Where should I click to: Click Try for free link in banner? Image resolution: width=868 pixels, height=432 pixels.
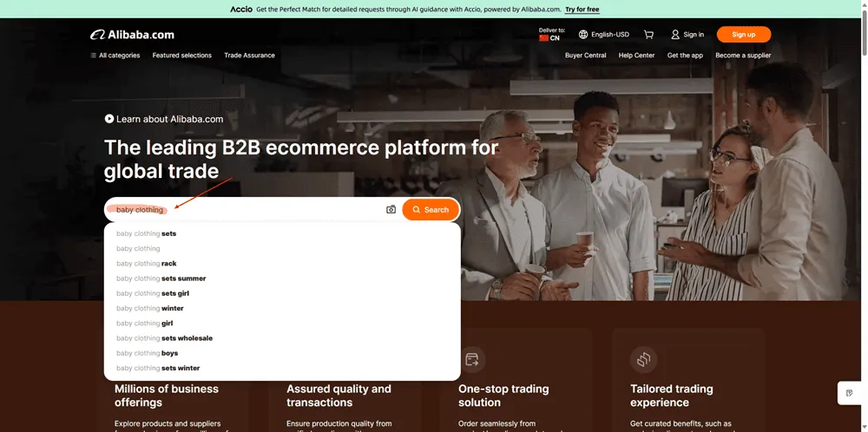tap(582, 9)
